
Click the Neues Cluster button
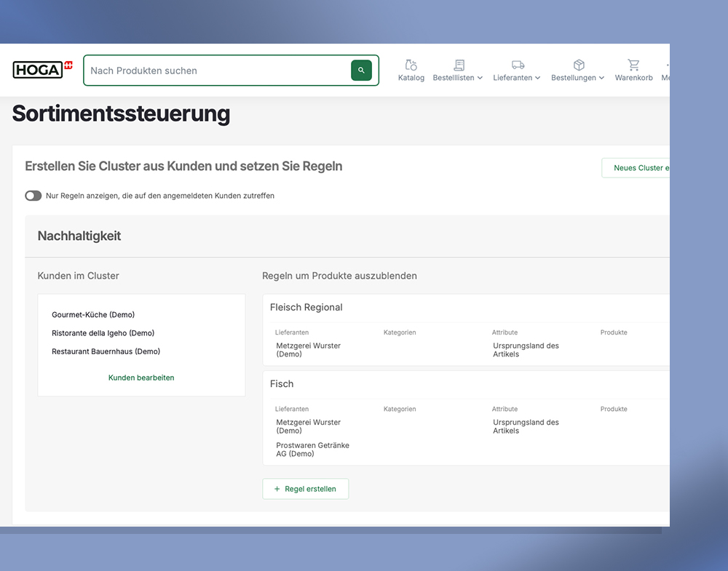coord(637,168)
